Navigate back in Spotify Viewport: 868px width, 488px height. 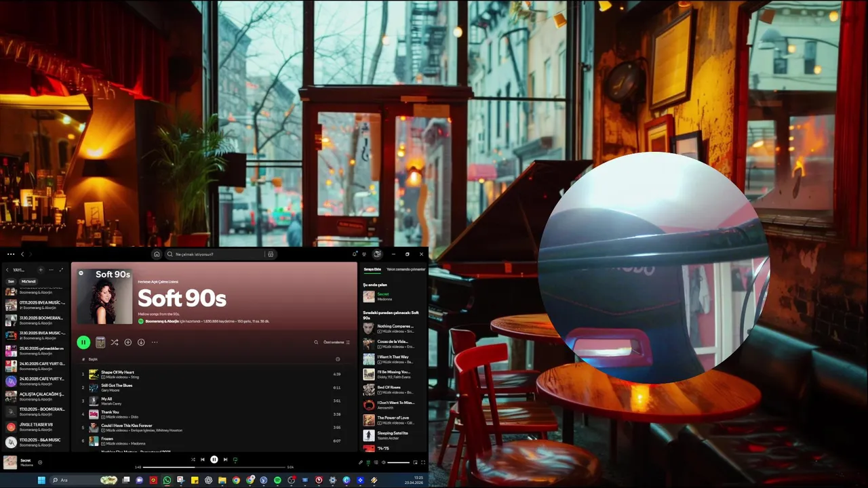click(22, 254)
